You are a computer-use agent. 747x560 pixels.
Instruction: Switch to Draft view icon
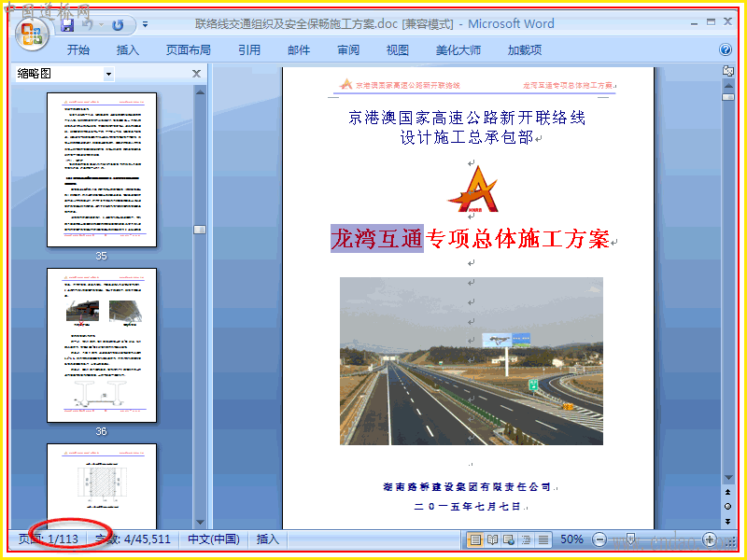pyautogui.click(x=543, y=539)
